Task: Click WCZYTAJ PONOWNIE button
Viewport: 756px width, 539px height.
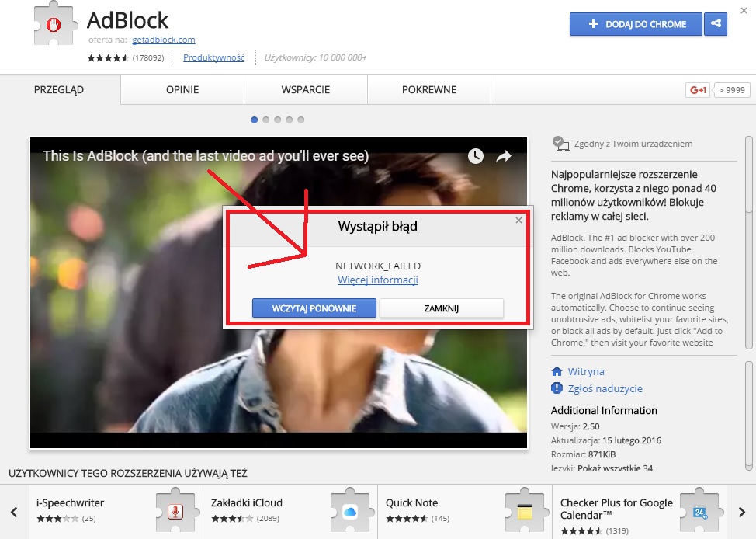Action: [x=314, y=308]
